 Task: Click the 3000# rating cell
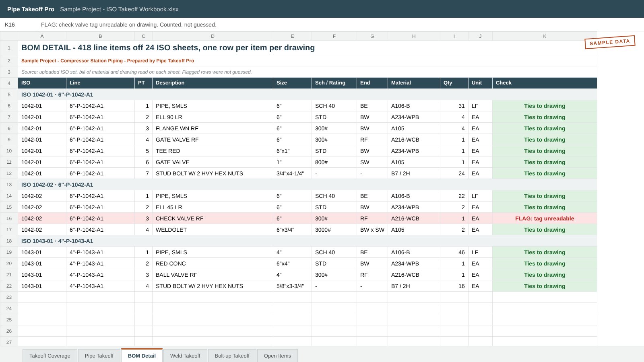334,230
